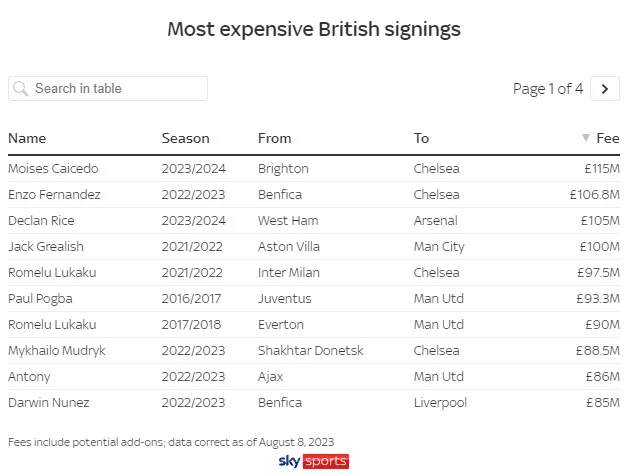Click the Fee column header
This screenshot has height=475, width=642.
coord(608,138)
